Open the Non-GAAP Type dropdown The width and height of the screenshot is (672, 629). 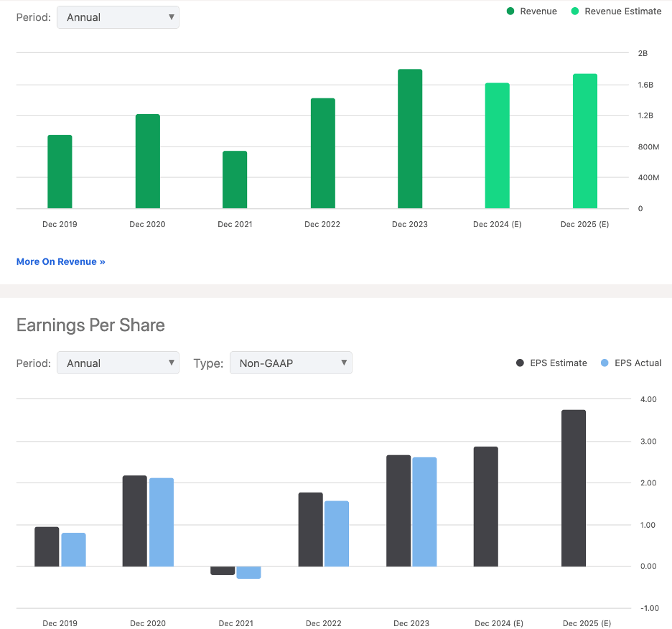click(x=291, y=363)
